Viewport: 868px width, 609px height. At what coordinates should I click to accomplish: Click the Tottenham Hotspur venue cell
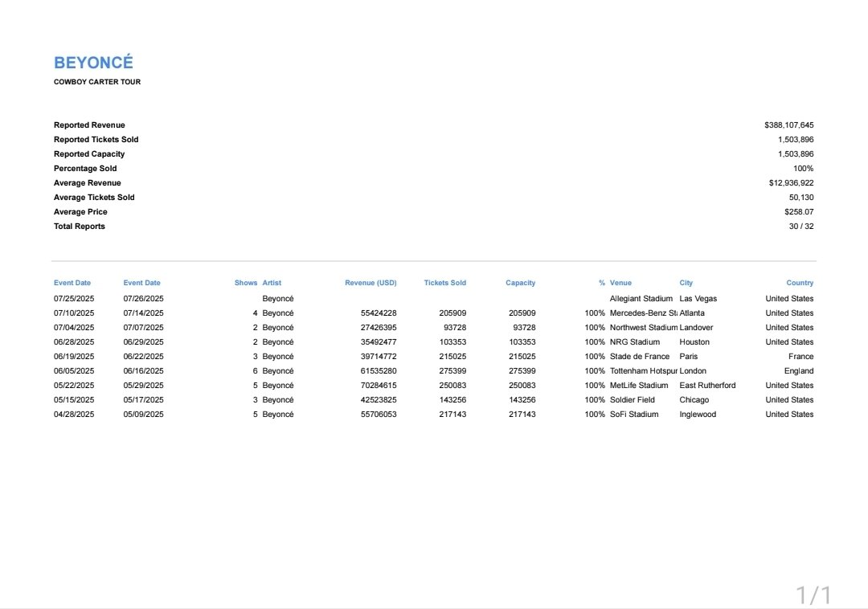(x=643, y=370)
